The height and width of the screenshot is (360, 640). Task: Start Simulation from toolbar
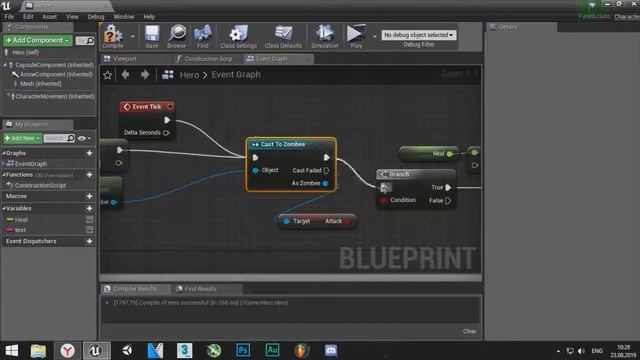(325, 36)
